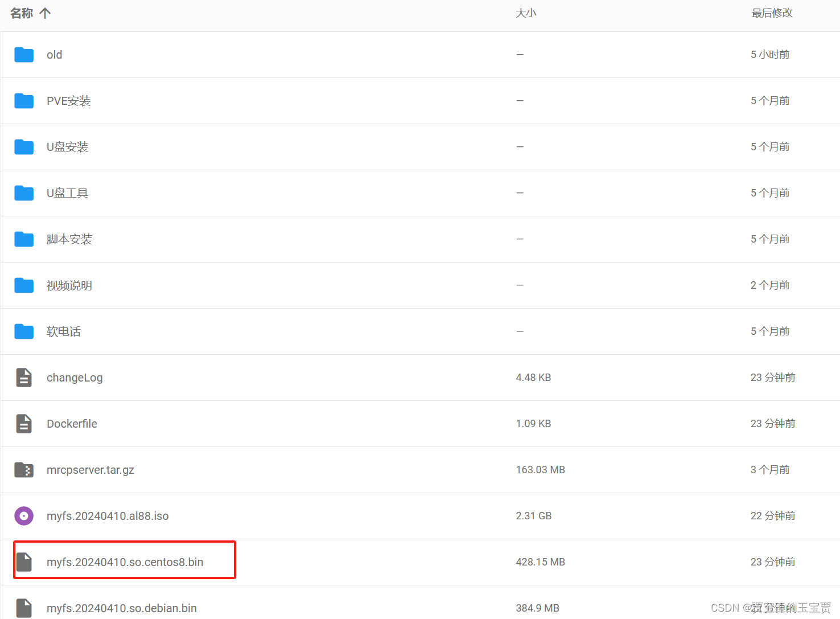840x619 pixels.
Task: Click the 163.03 MB size value
Action: (x=541, y=470)
